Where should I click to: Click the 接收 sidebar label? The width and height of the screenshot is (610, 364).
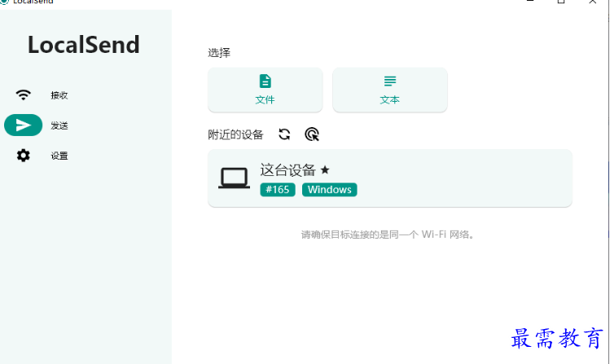tap(59, 95)
